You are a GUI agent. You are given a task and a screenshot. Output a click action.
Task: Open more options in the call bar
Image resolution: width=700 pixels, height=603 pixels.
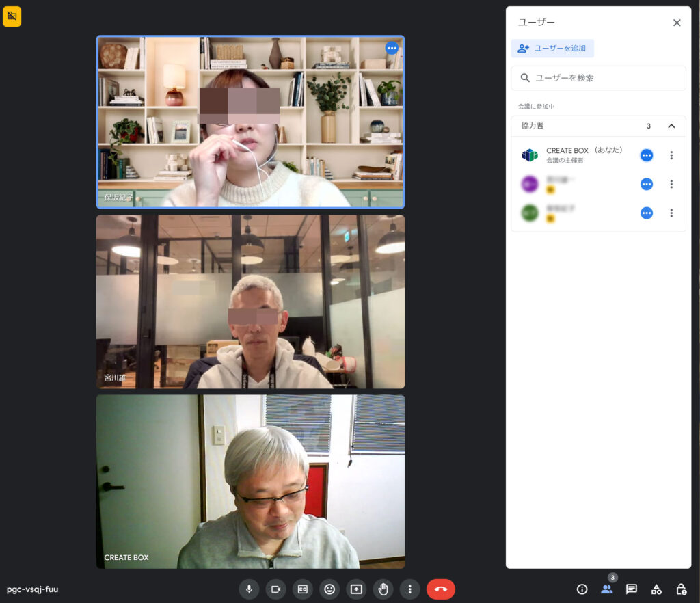pyautogui.click(x=410, y=589)
